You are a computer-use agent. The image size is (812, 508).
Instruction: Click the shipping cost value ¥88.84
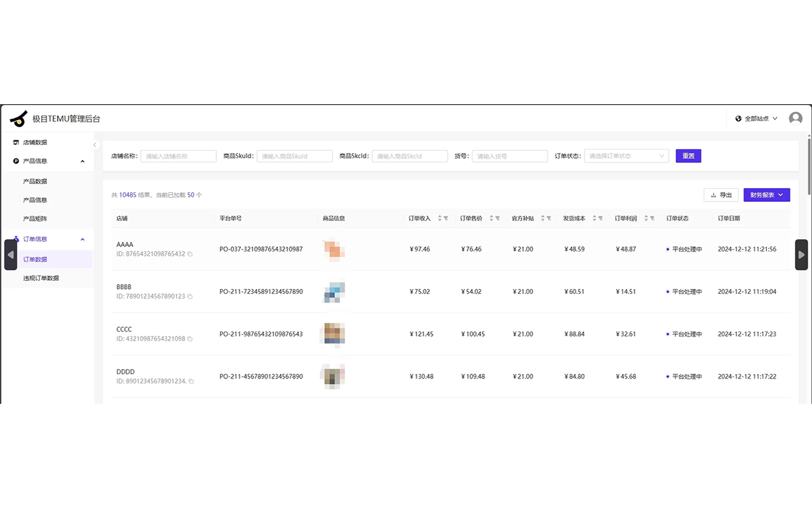coord(575,334)
